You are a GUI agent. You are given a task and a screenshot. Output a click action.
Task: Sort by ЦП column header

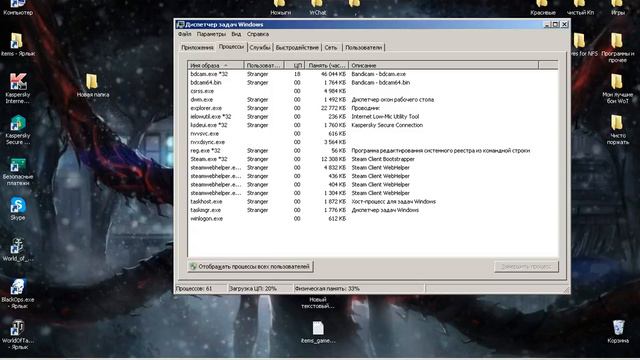[294, 65]
